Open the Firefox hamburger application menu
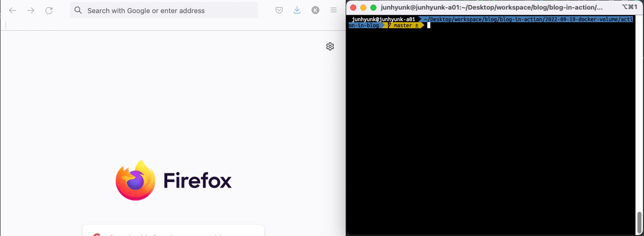The image size is (644, 236). (x=334, y=10)
